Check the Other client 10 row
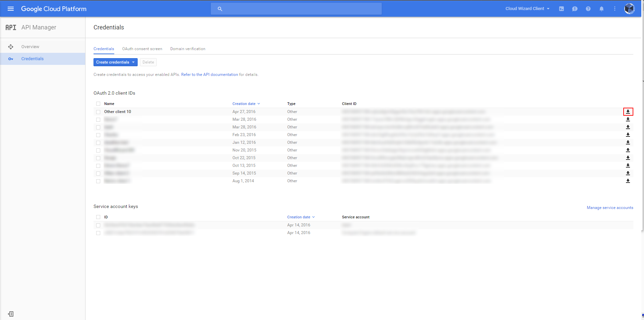This screenshot has height=320, width=644. [x=98, y=112]
